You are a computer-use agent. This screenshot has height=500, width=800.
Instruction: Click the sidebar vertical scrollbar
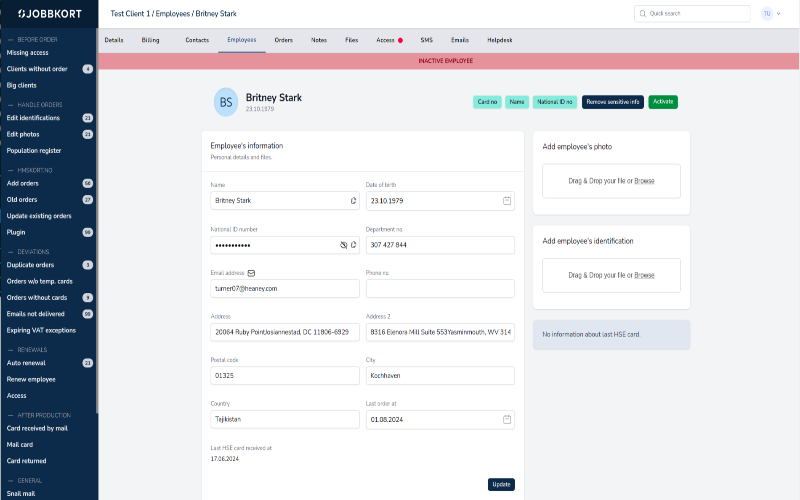(96, 221)
